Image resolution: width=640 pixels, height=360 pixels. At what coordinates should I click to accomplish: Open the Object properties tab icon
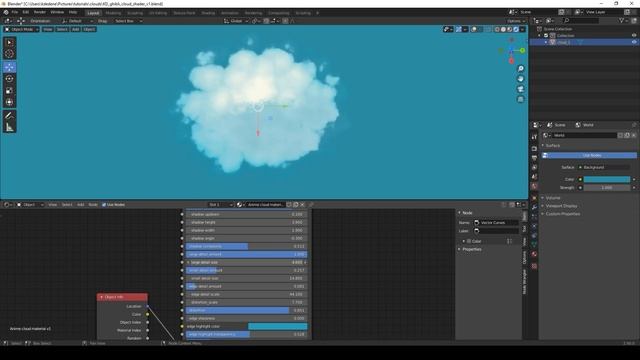pos(534,198)
